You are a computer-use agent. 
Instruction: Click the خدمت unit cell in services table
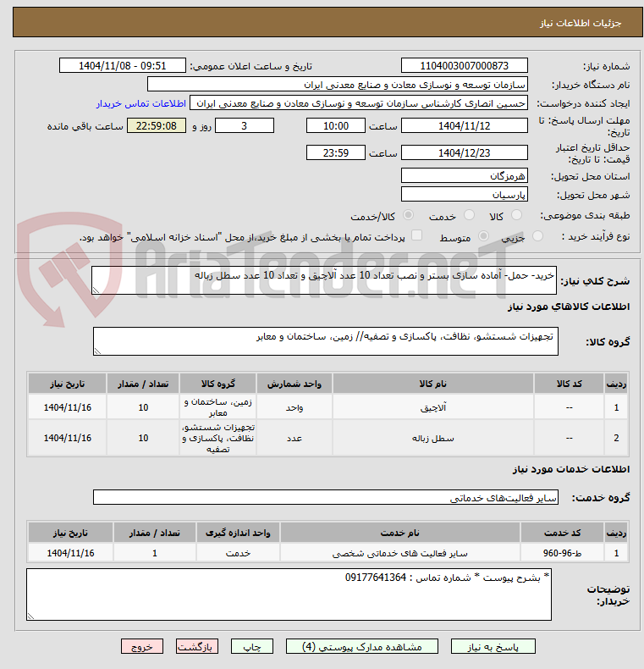[238, 553]
